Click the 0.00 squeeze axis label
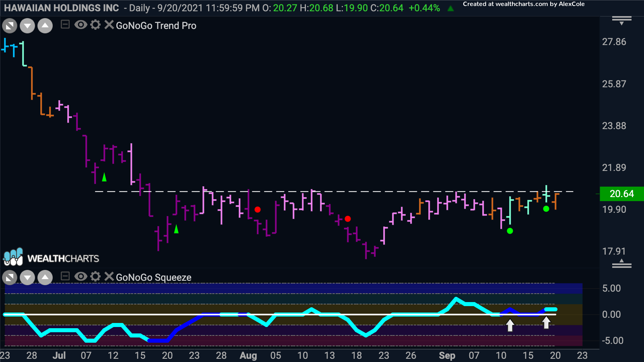 pyautogui.click(x=611, y=315)
